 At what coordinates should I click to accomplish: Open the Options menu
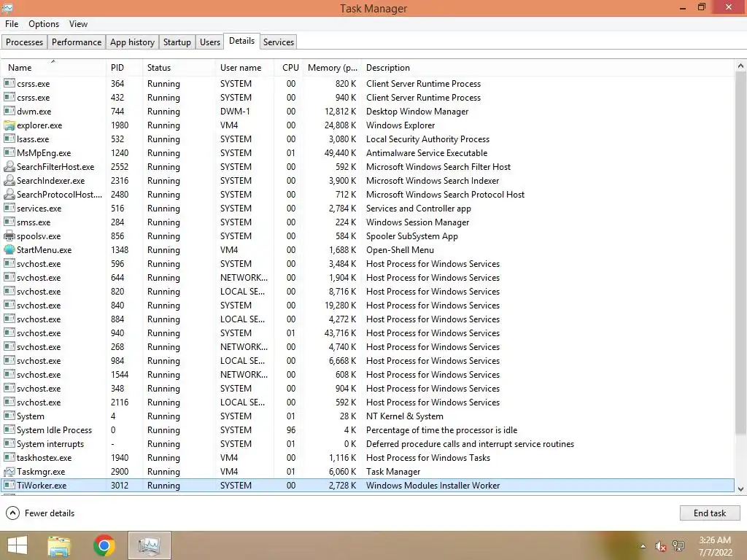(x=44, y=24)
